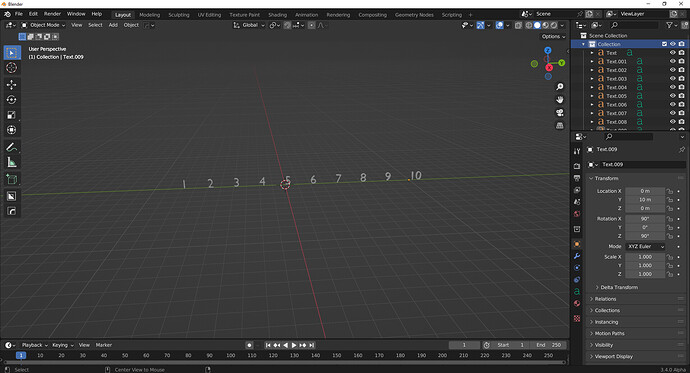690x373 pixels.
Task: Expand the Instancing panel
Action: click(635, 322)
